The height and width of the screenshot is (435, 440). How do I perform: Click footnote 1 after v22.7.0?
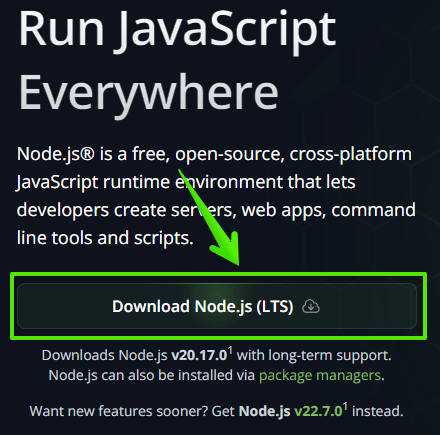[345, 407]
